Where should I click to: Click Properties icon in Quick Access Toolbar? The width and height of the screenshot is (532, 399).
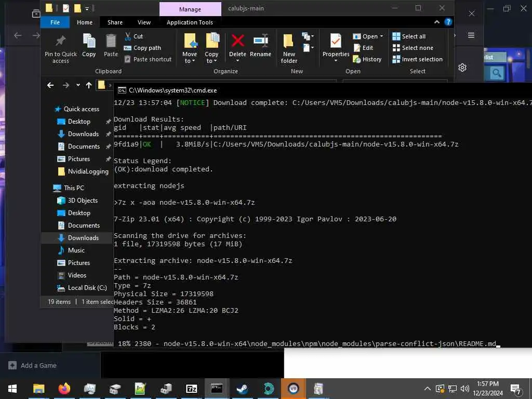(x=66, y=8)
